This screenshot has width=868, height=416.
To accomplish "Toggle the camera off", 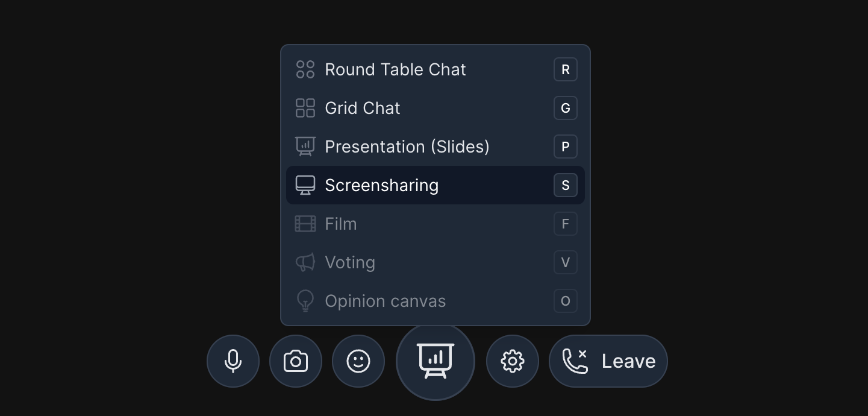I will [x=296, y=361].
